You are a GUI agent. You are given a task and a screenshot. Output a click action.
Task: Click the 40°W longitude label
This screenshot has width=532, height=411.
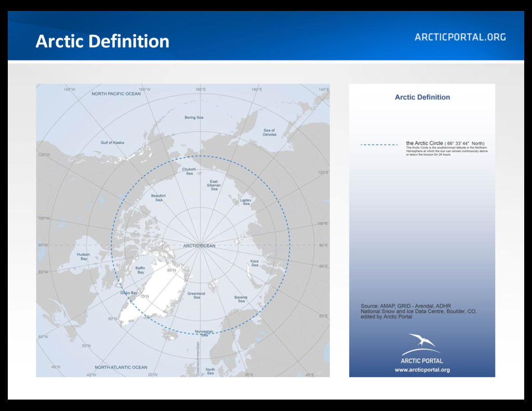click(91, 375)
